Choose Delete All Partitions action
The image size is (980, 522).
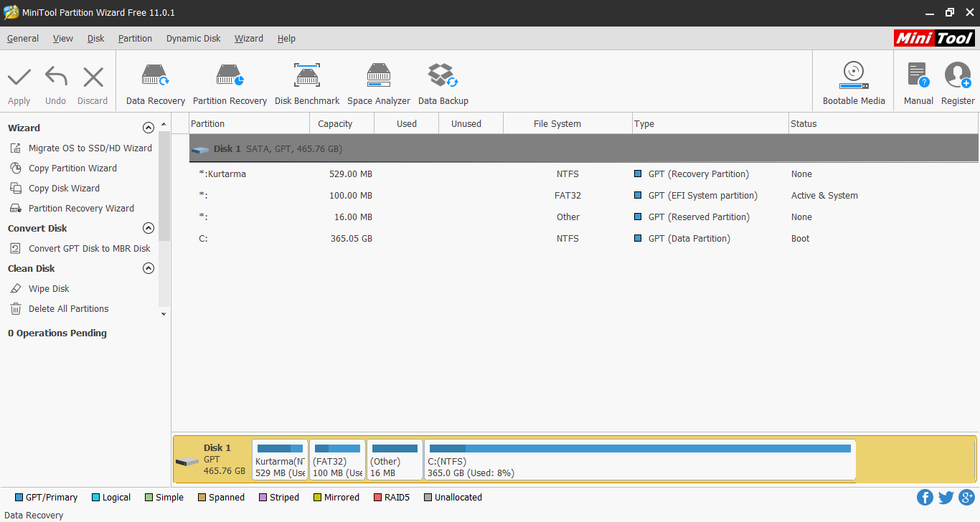point(69,309)
